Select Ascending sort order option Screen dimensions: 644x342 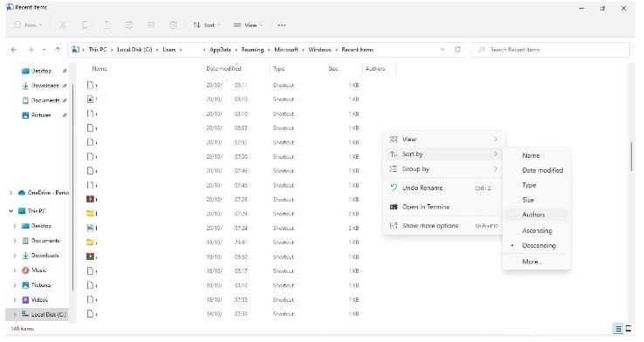(537, 230)
